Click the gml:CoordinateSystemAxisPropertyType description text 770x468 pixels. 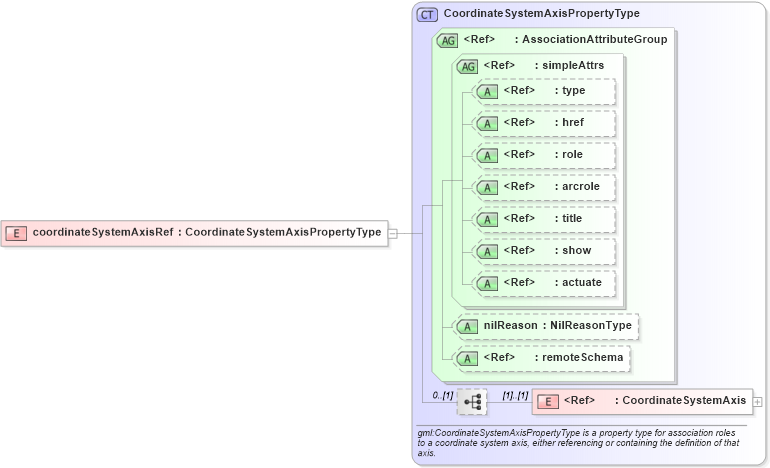tap(578, 442)
